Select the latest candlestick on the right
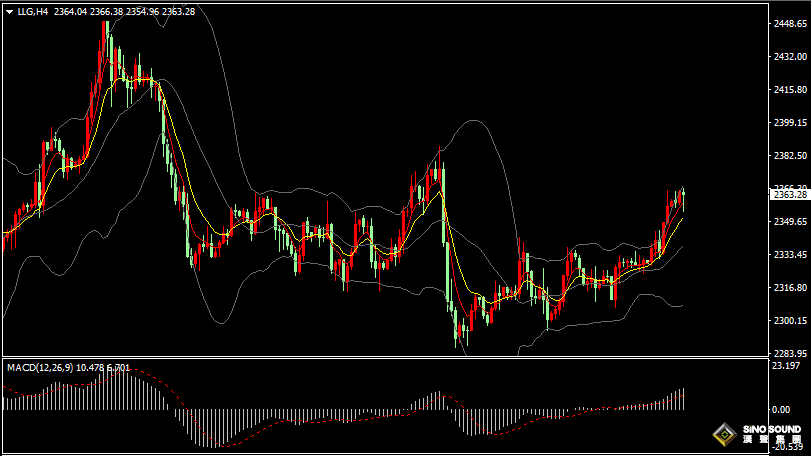The width and height of the screenshot is (811, 456). pos(683,197)
